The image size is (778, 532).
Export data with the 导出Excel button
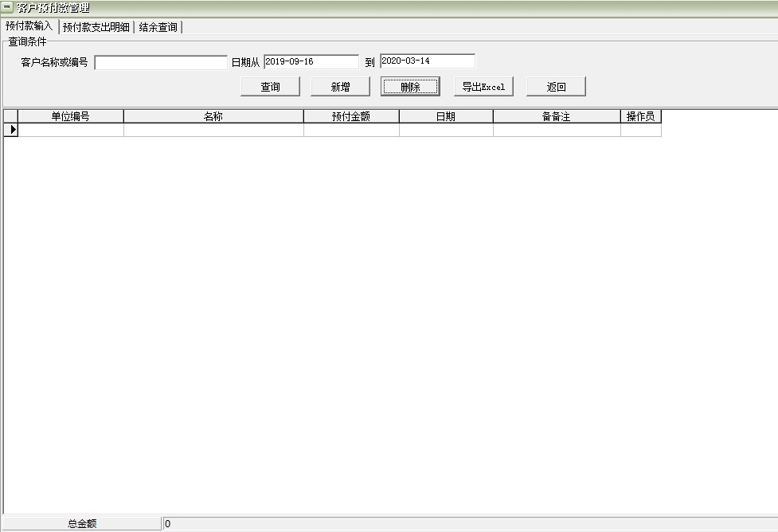click(x=483, y=86)
